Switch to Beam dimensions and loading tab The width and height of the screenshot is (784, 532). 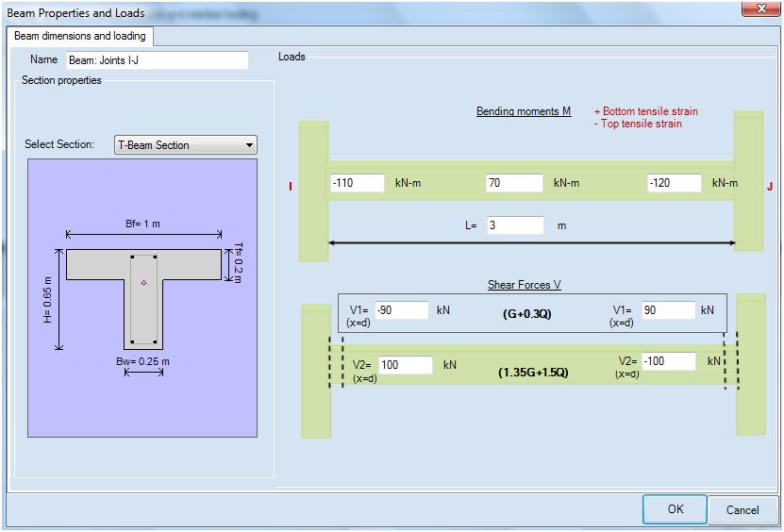80,36
